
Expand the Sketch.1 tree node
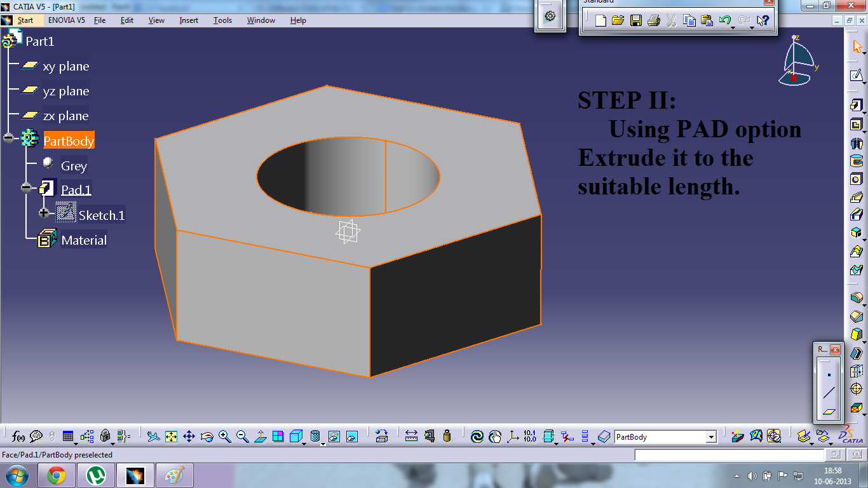pyautogui.click(x=44, y=213)
